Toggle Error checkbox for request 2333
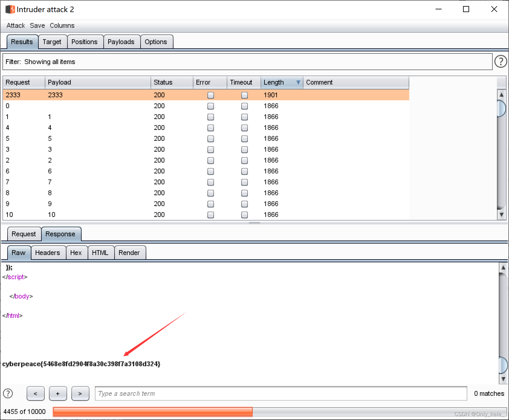 (211, 95)
